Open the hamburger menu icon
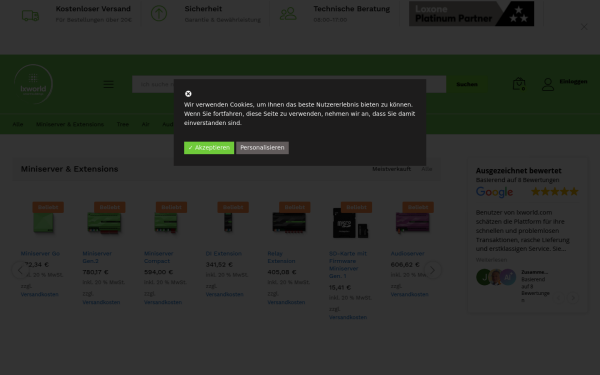Screen dimensions: 600x375 [108, 85]
